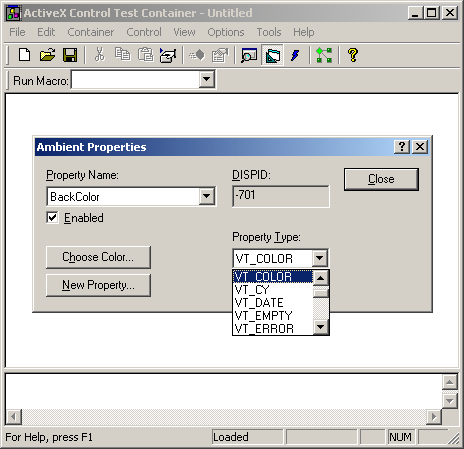The image size is (464, 449).
Task: Click the Loaded status bar text
Action: (x=231, y=437)
